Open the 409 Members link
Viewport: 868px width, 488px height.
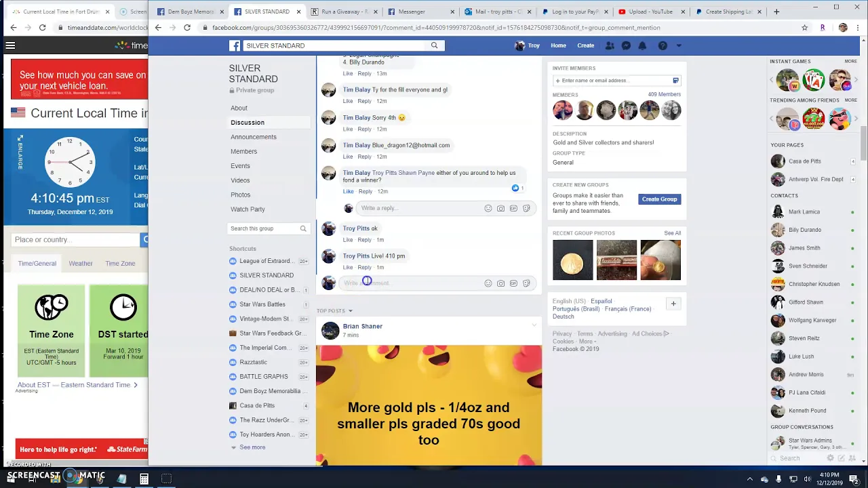(664, 95)
